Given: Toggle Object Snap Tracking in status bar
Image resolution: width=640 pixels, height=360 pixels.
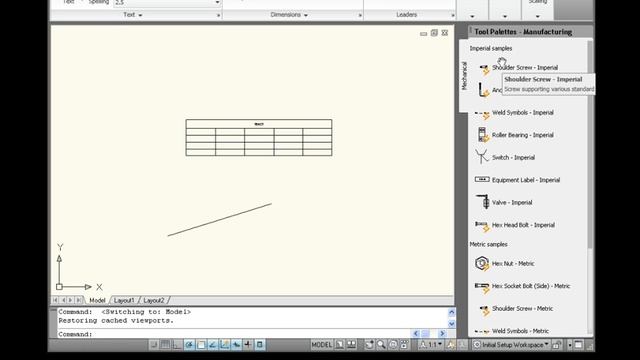Looking at the screenshot, I should click(213, 344).
